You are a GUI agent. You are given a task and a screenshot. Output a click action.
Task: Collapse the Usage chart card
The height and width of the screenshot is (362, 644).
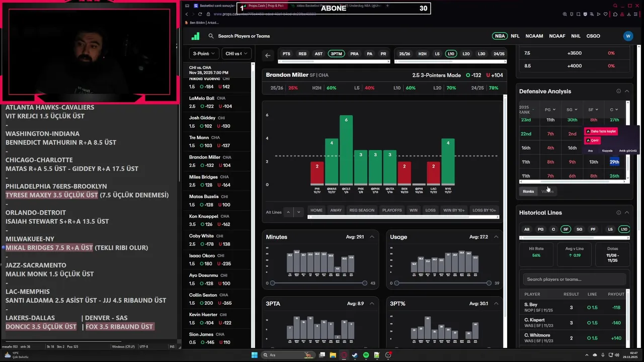click(x=496, y=237)
